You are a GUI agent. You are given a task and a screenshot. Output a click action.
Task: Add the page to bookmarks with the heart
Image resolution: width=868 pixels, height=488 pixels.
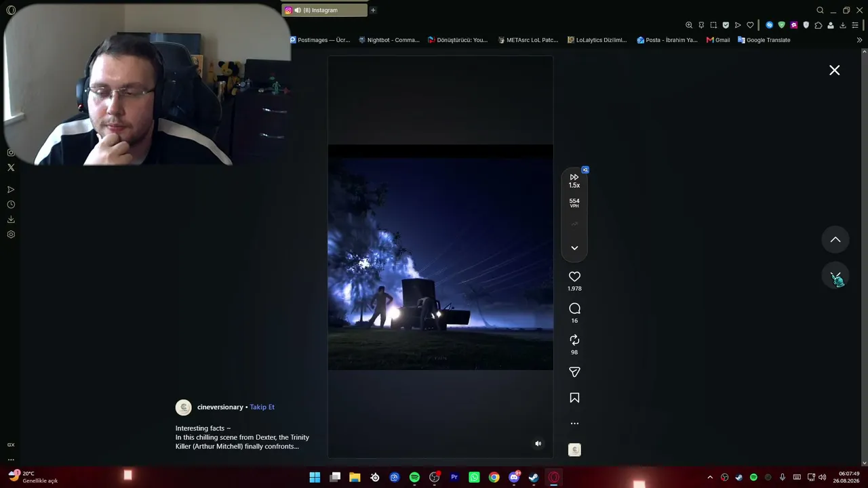coord(750,25)
